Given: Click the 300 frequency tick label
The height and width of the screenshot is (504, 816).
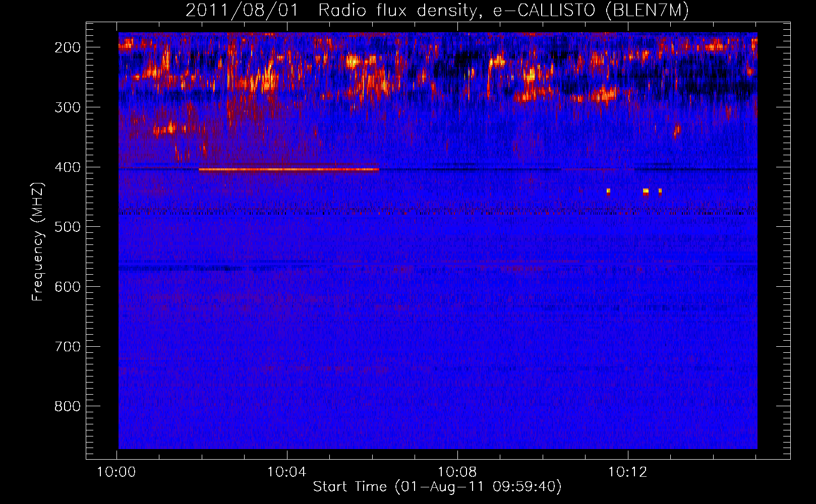Looking at the screenshot, I should [x=68, y=107].
